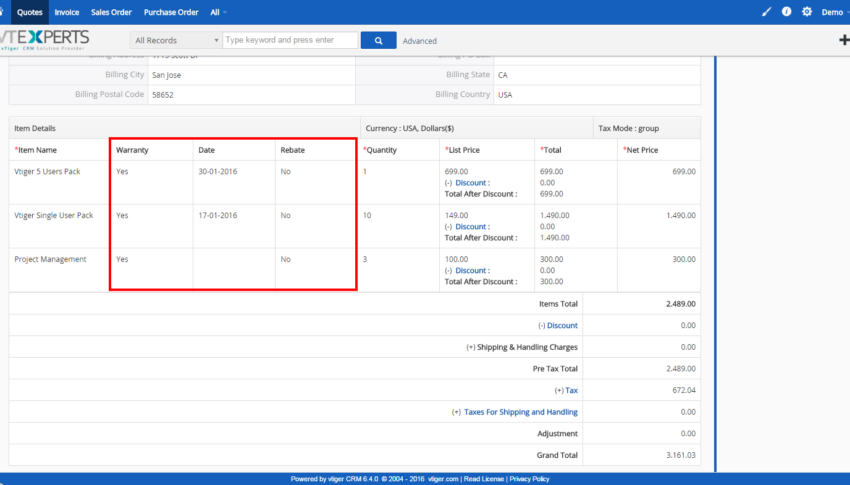Click Discount link for Vtiger Single User Pack

click(471, 227)
